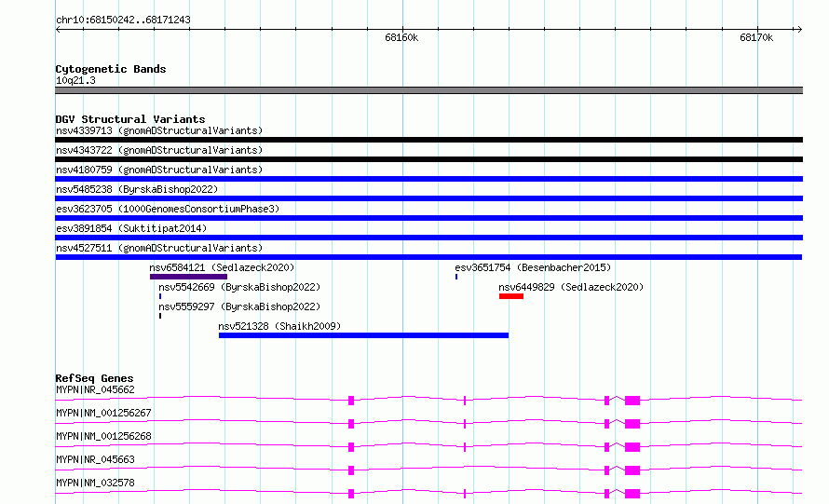Click the 68160k ruler tick label

coord(401,37)
